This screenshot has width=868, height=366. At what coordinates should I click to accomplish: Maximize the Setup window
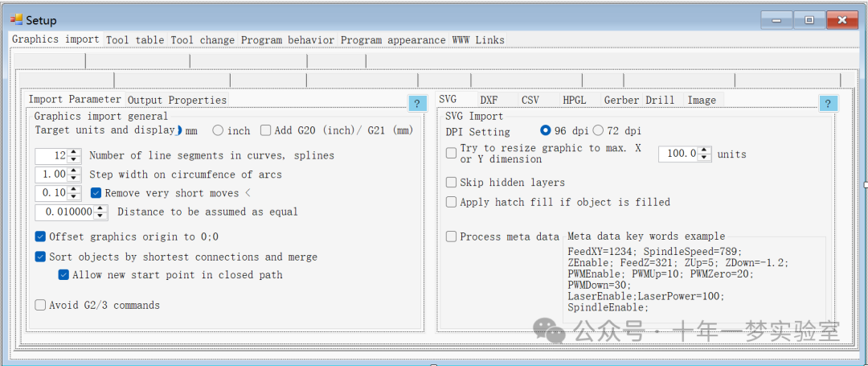(x=809, y=20)
